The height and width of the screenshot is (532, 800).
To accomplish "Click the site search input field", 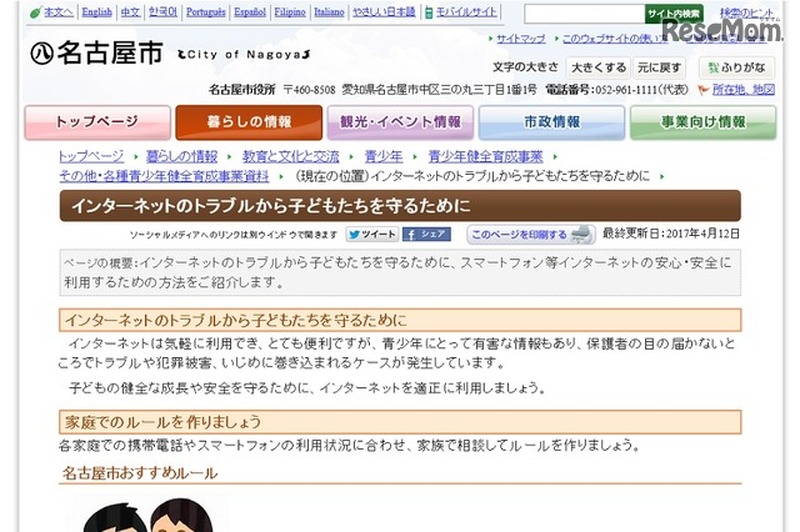I will click(582, 14).
